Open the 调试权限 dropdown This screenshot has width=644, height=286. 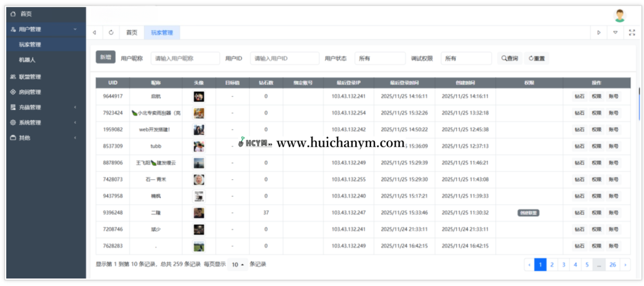pos(466,58)
